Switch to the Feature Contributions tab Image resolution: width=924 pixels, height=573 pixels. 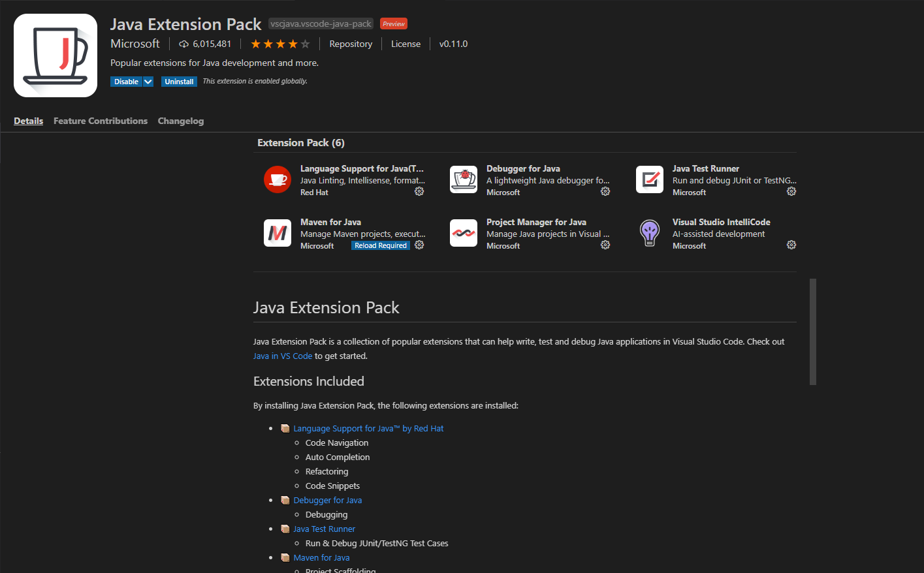point(100,121)
